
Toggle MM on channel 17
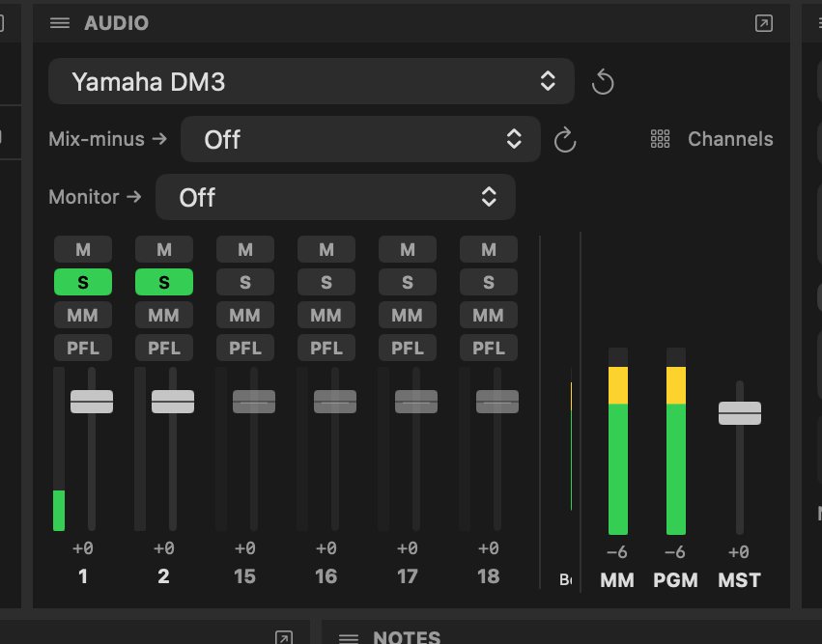408,315
